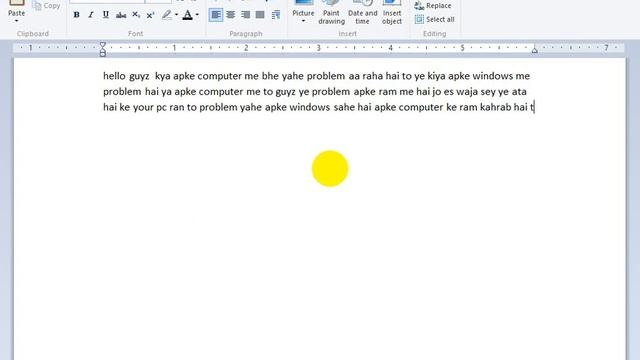Expand the Paste dropdown arrow

17,21
